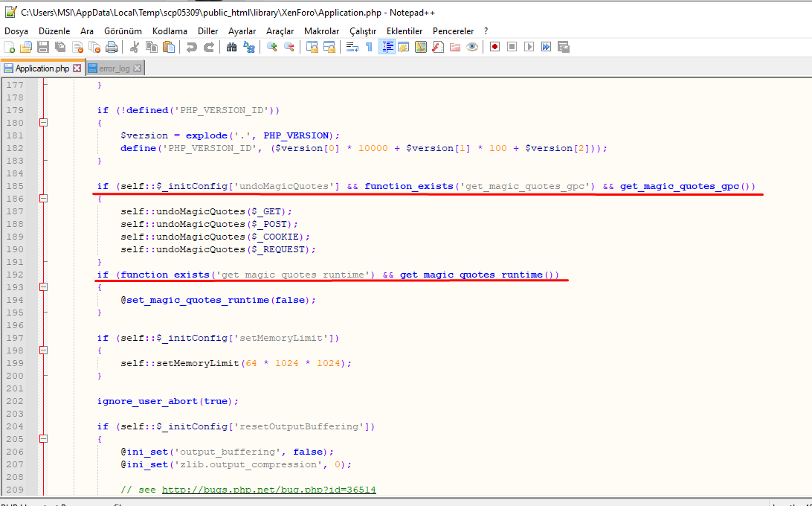Click the New file toolbar icon
Image resolution: width=812 pixels, height=506 pixels.
click(9, 47)
